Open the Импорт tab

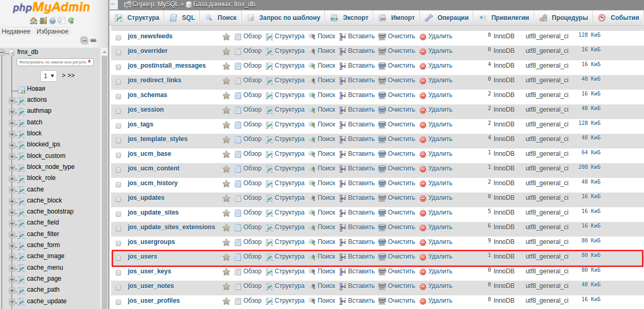coord(396,18)
